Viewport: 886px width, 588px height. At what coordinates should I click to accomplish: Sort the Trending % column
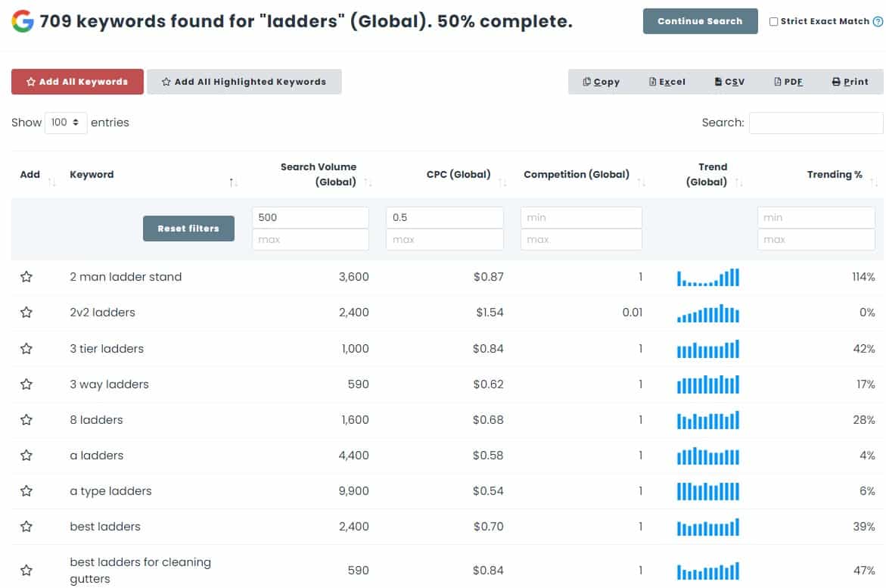tap(835, 174)
